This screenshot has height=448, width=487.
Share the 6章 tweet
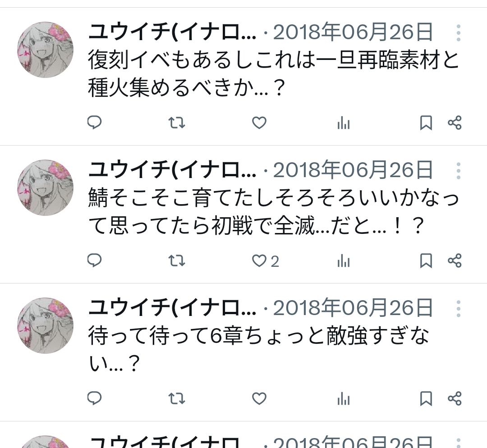tap(455, 398)
